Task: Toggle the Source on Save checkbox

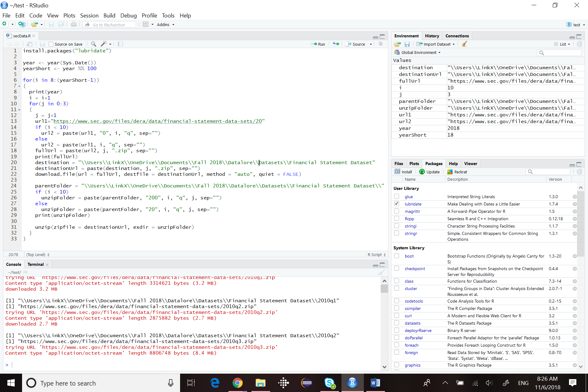Action: pos(51,44)
